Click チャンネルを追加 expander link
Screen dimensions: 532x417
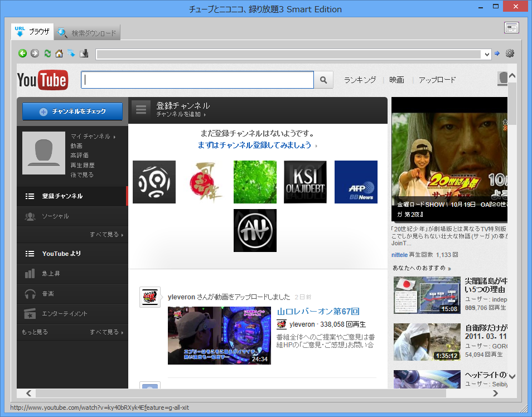click(181, 114)
